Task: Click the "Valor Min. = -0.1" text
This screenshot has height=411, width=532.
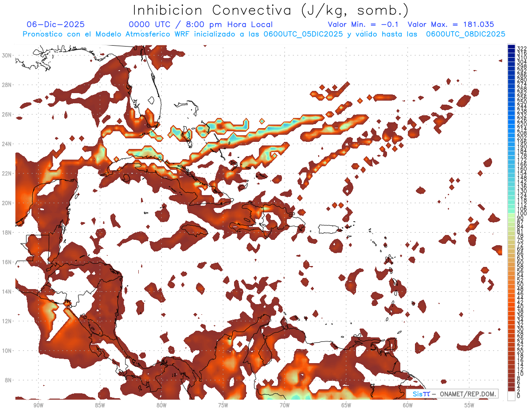Action: 364,24
